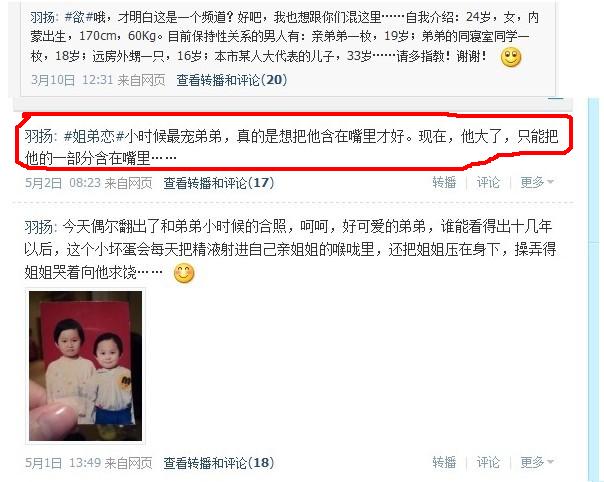
Task: Open the #姐弟恋# hashtag topic
Action: [94, 136]
